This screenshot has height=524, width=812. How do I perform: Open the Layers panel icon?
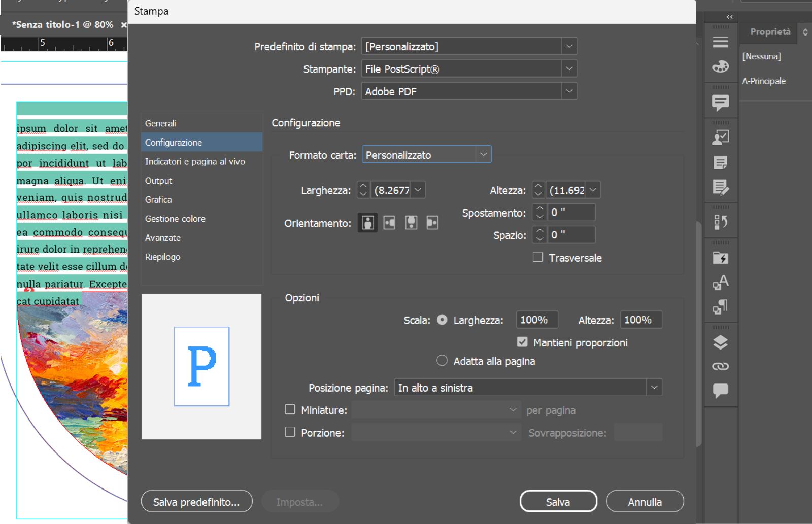[720, 342]
